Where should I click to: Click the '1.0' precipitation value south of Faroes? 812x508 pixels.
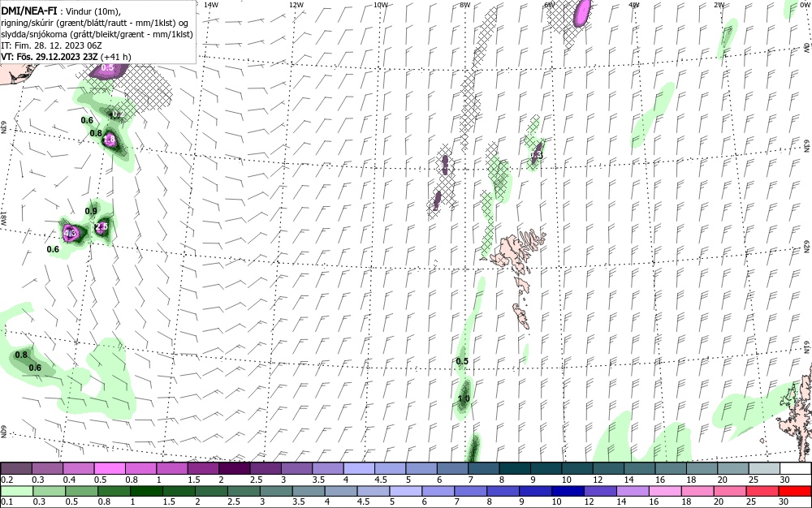pyautogui.click(x=464, y=398)
